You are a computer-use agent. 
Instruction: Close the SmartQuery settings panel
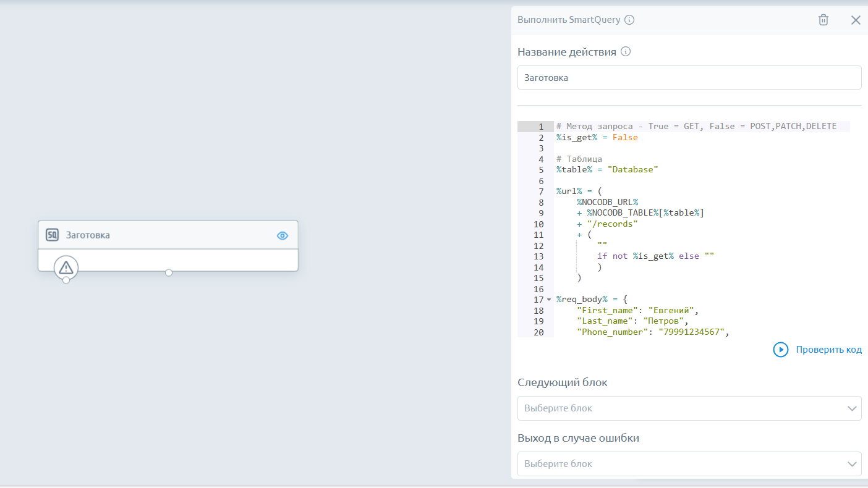point(856,20)
